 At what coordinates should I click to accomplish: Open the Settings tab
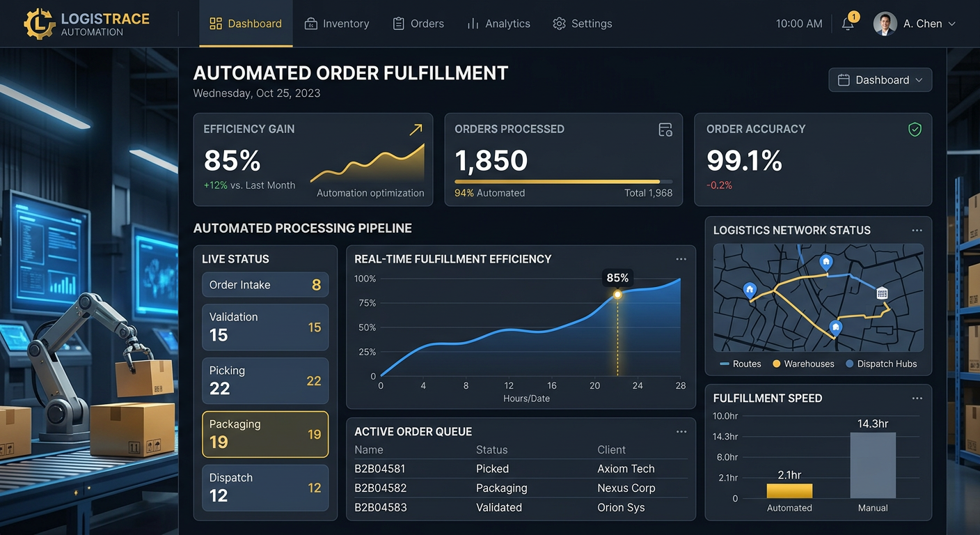point(583,24)
